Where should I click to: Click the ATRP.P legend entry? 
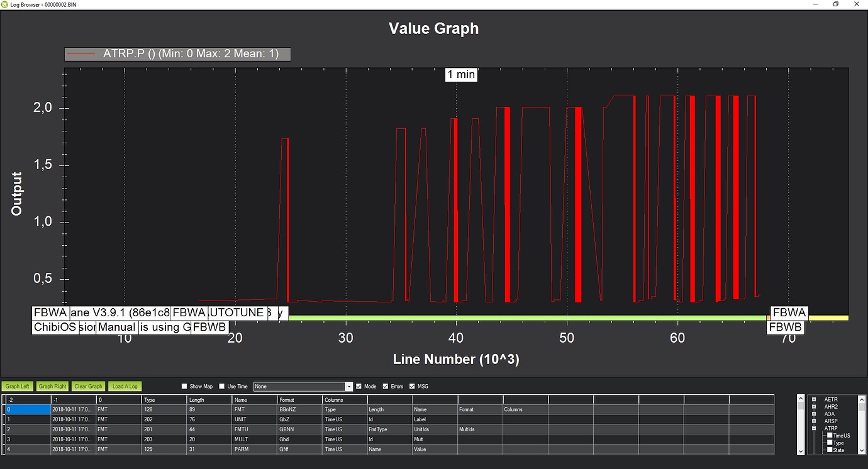pos(177,54)
